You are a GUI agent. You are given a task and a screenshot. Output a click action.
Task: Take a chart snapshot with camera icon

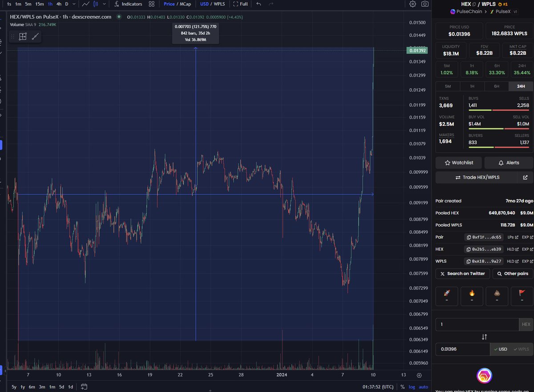pyautogui.click(x=425, y=4)
